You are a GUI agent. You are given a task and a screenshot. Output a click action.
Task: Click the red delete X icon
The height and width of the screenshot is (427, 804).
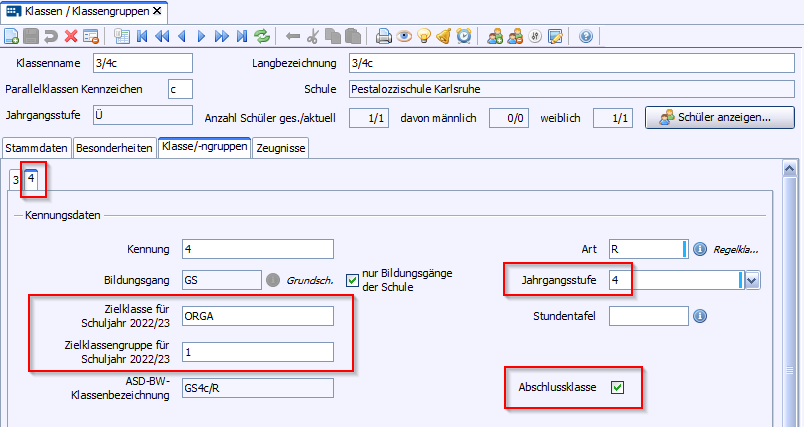click(71, 37)
